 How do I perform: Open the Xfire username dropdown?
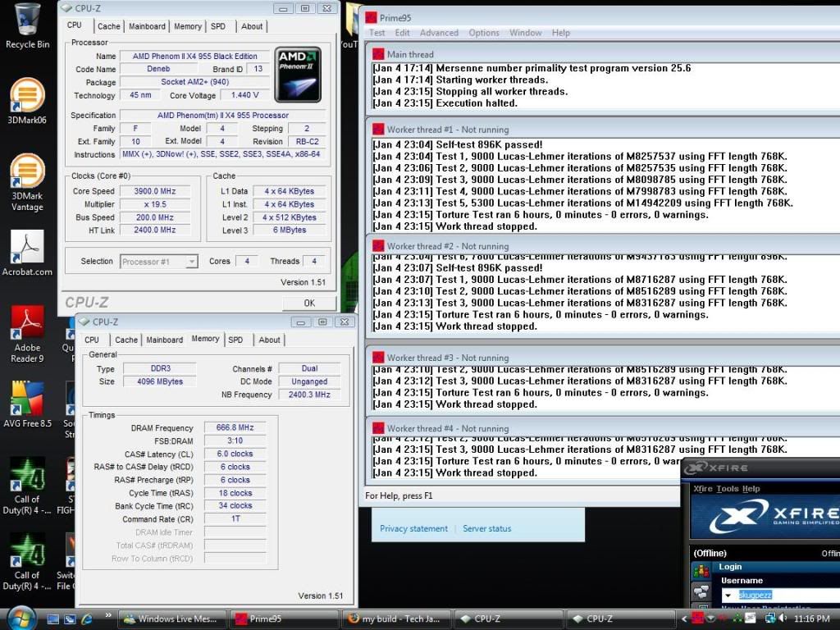pyautogui.click(x=728, y=594)
